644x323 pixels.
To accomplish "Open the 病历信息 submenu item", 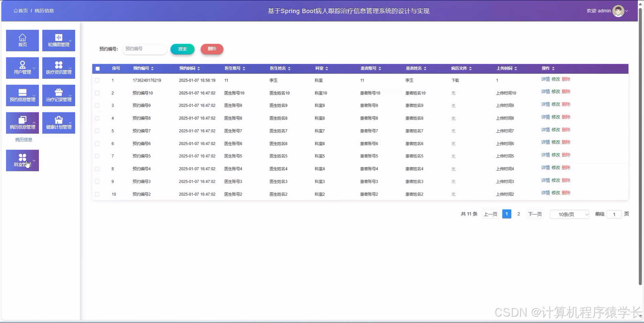I will 24,140.
